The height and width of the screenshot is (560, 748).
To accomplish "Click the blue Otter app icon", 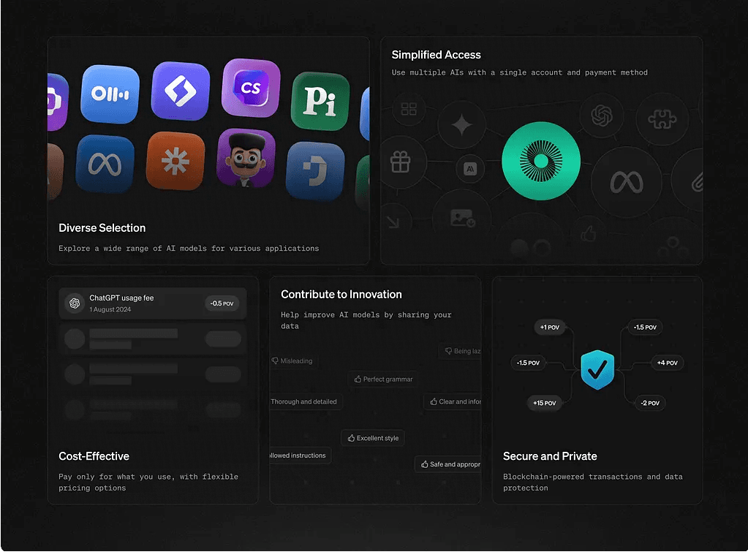I will (110, 94).
